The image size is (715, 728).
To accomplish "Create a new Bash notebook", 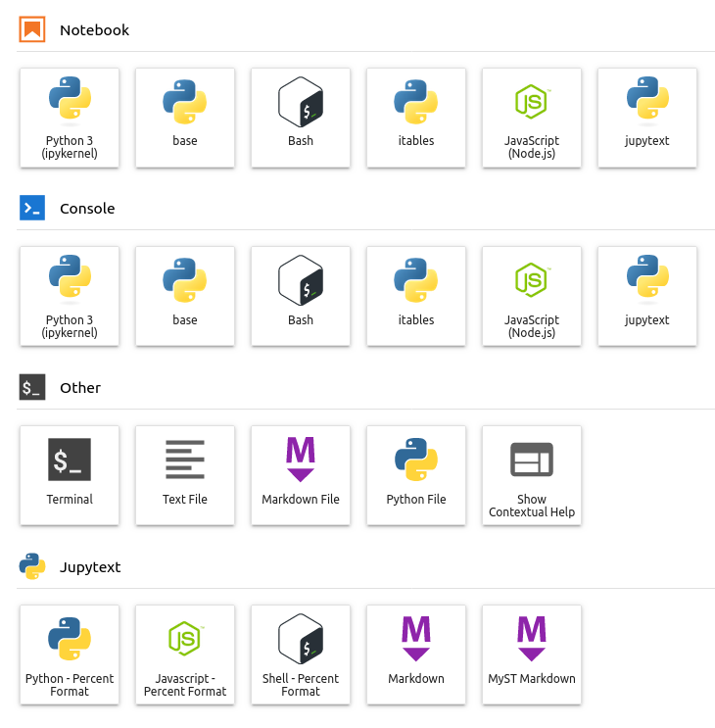I will pos(300,118).
